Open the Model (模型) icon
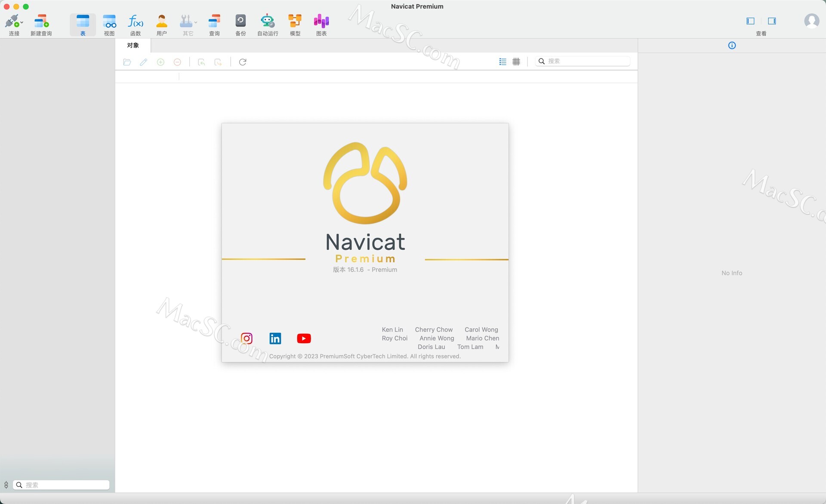 click(295, 22)
